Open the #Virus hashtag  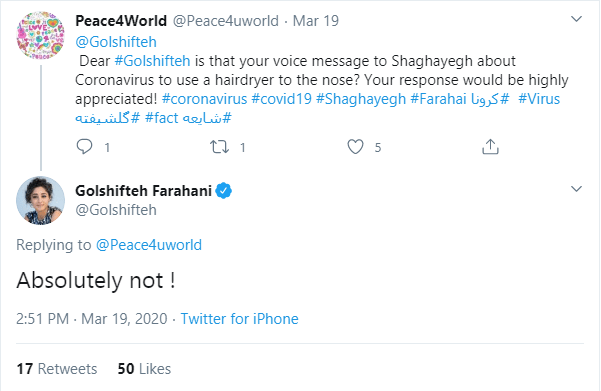tap(539, 99)
